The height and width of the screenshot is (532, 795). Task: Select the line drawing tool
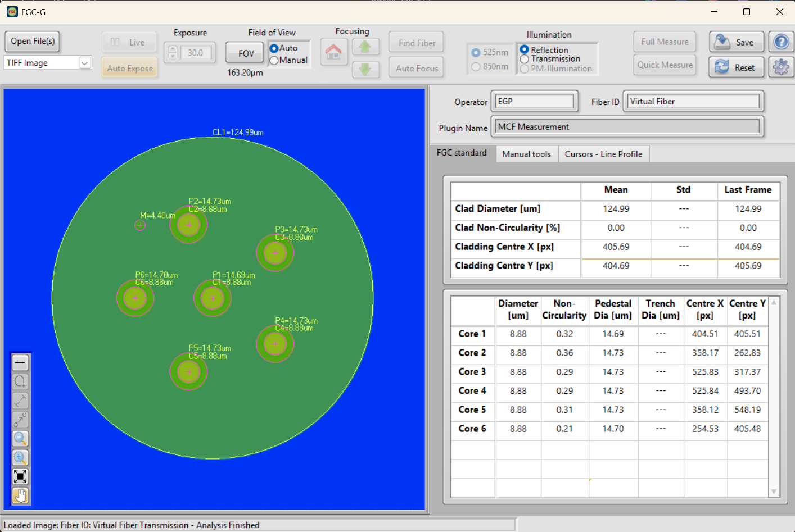coord(20,363)
